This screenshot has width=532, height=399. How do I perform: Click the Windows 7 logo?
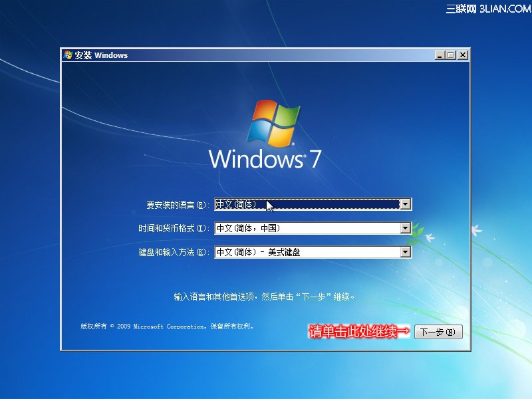tap(265, 135)
